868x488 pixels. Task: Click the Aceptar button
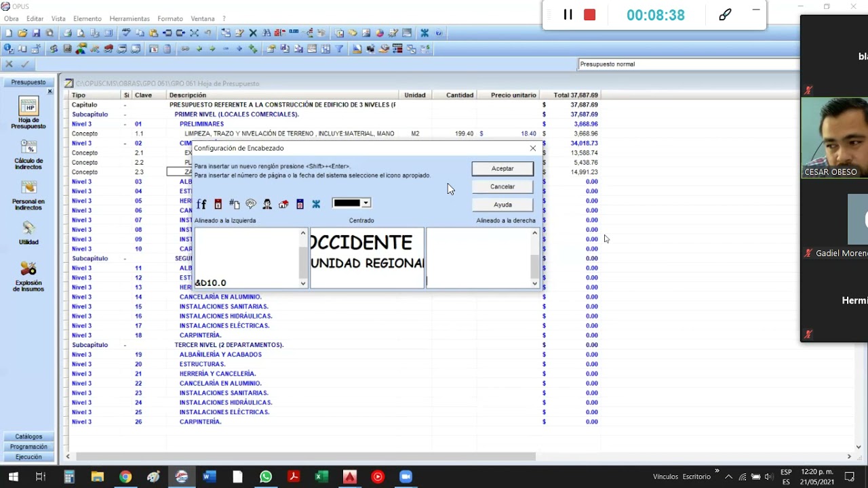point(502,168)
